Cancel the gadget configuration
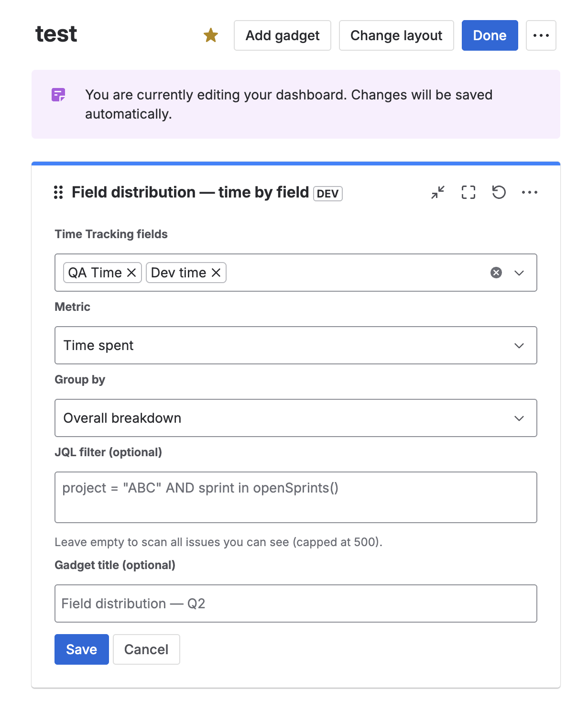This screenshot has height=702, width=588. [146, 649]
